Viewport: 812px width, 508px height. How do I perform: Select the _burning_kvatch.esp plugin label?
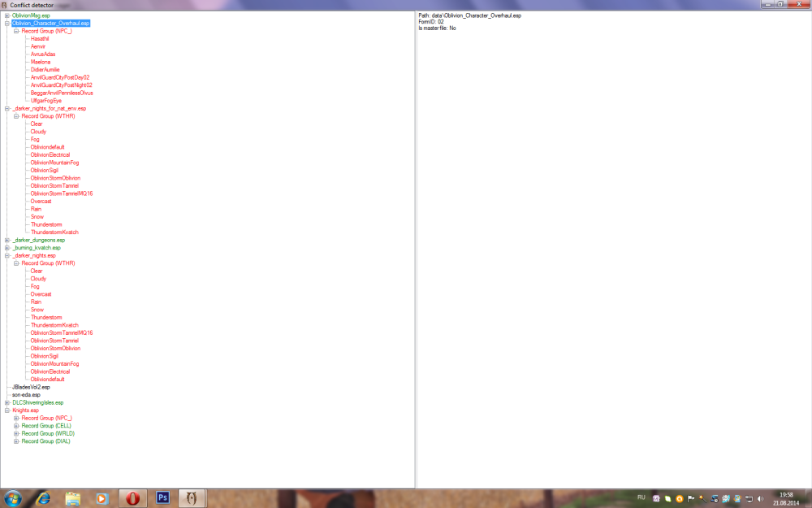pos(37,248)
